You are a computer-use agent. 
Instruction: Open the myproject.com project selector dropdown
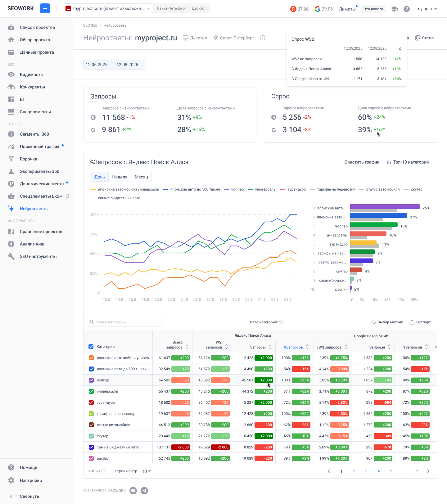click(x=108, y=8)
